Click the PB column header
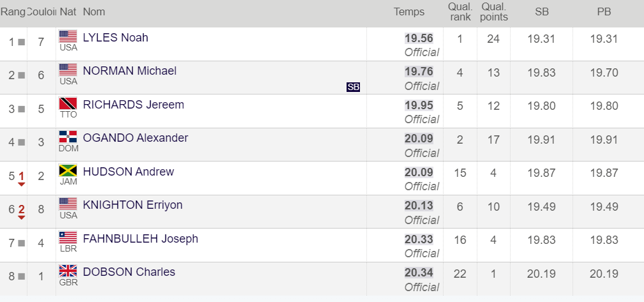The image size is (644, 302). coord(604,11)
